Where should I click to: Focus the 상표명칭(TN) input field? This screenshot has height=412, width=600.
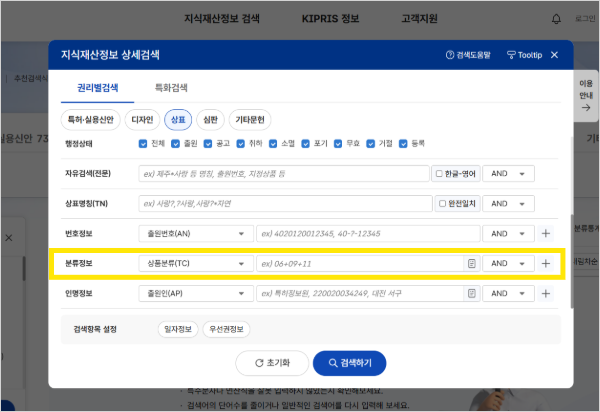pyautogui.click(x=285, y=204)
